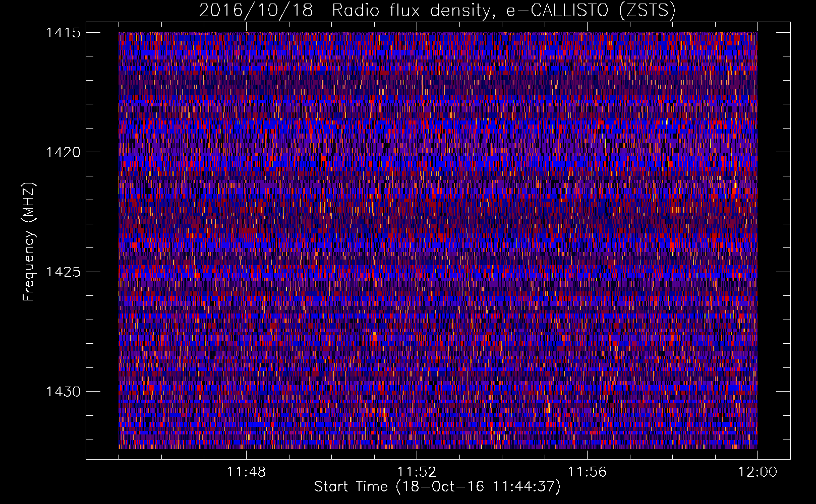Click the 1425 frequency tick label
Viewport: 816px width, 504px height.
(63, 272)
